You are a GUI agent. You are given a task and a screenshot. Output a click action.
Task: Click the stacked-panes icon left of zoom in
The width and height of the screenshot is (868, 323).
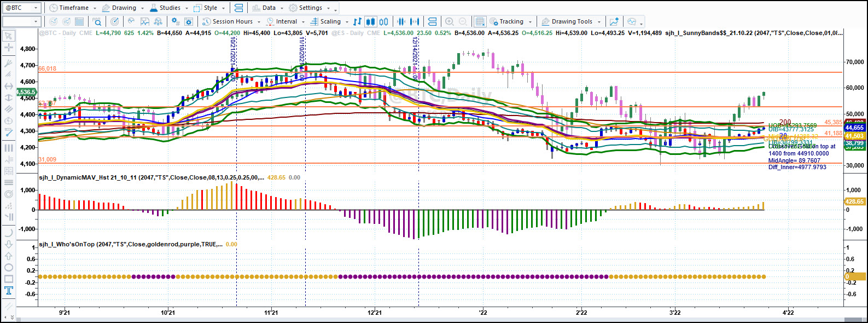point(432,22)
